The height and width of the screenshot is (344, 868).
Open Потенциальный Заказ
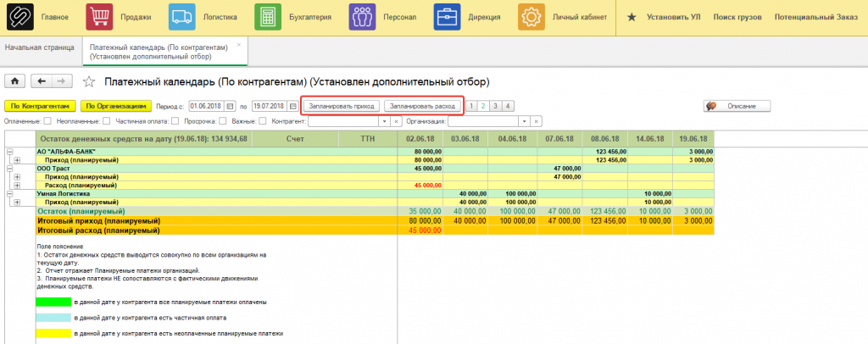816,17
